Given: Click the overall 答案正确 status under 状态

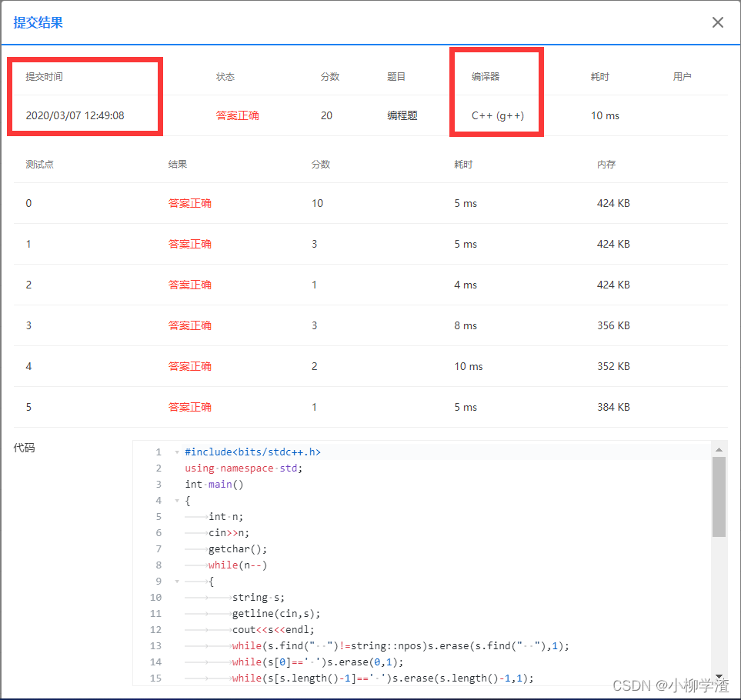Looking at the screenshot, I should [x=237, y=115].
